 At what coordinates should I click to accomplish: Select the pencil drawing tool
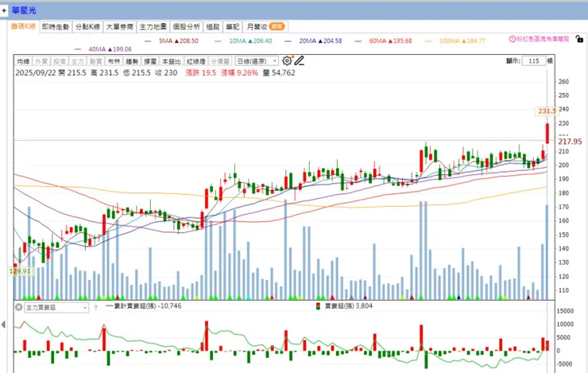(x=299, y=60)
